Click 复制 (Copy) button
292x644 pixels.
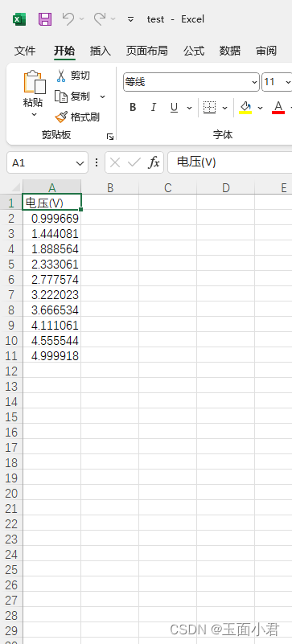72,96
